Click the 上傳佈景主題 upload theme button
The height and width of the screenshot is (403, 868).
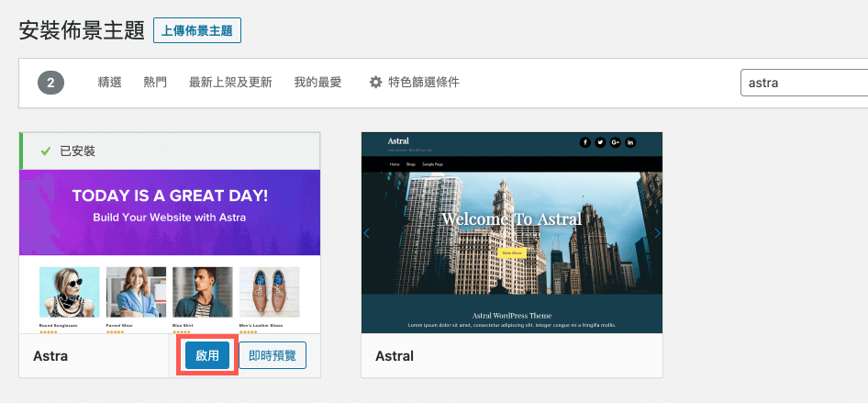(x=196, y=30)
